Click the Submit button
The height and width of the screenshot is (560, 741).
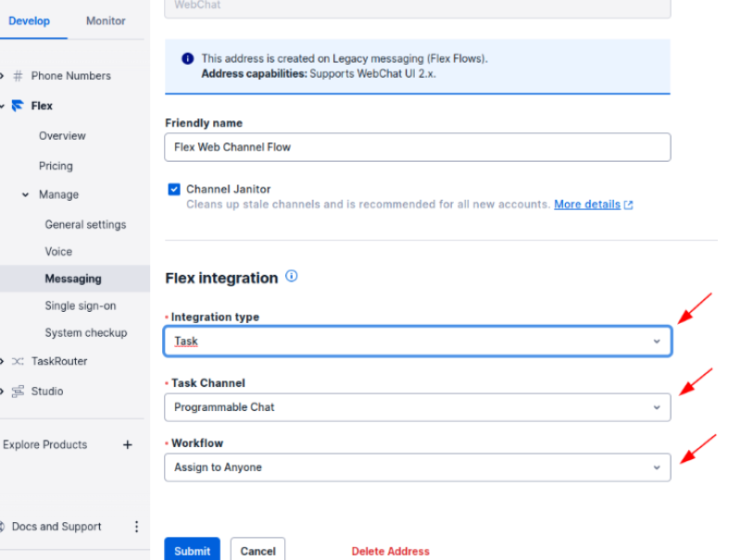coord(193,550)
